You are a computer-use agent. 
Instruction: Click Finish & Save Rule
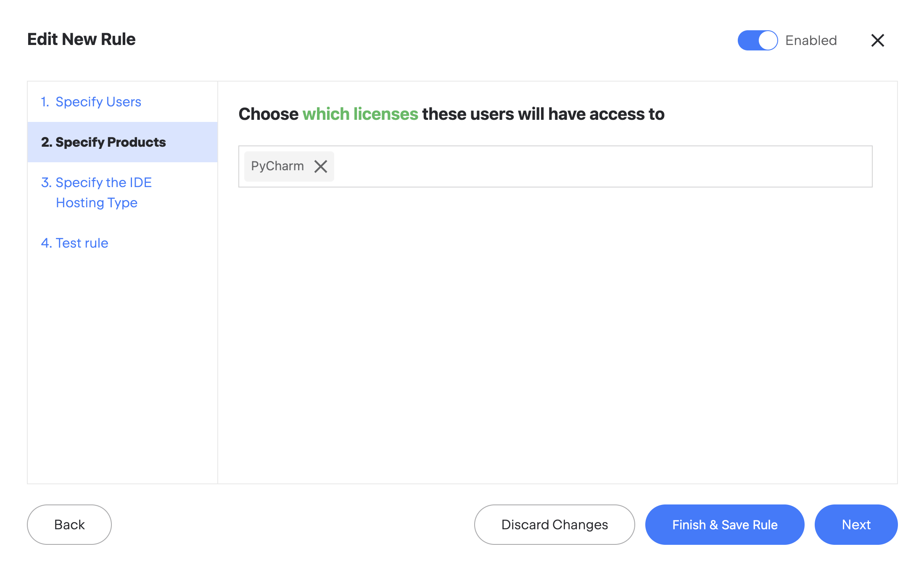tap(725, 525)
